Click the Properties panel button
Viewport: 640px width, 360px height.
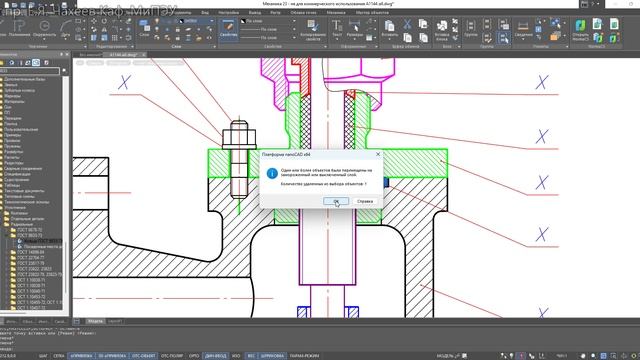(x=229, y=29)
